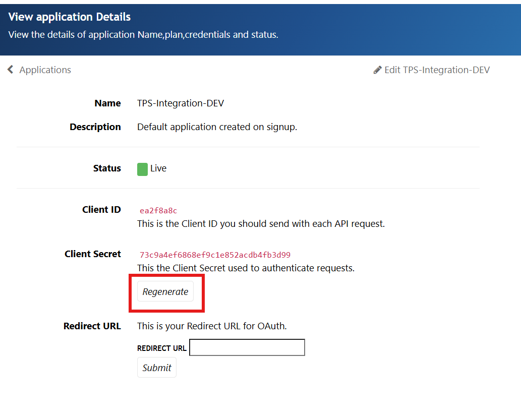Click the header subtitle about application details
Viewport: 521px width, 420px height.
pyautogui.click(x=143, y=35)
